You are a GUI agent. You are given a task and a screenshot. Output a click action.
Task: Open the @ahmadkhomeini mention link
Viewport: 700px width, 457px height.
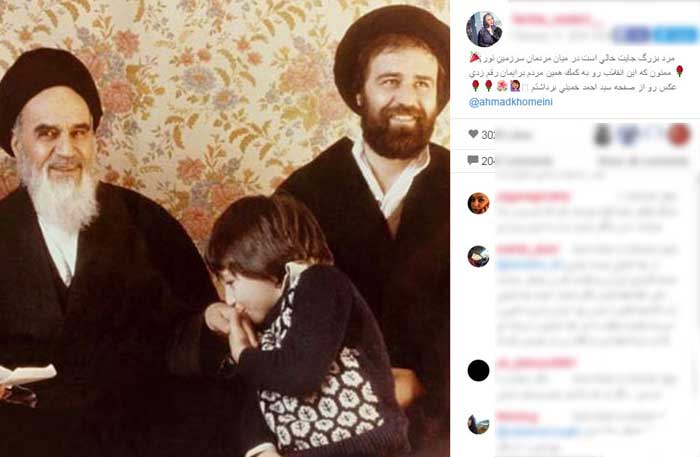[x=511, y=102]
